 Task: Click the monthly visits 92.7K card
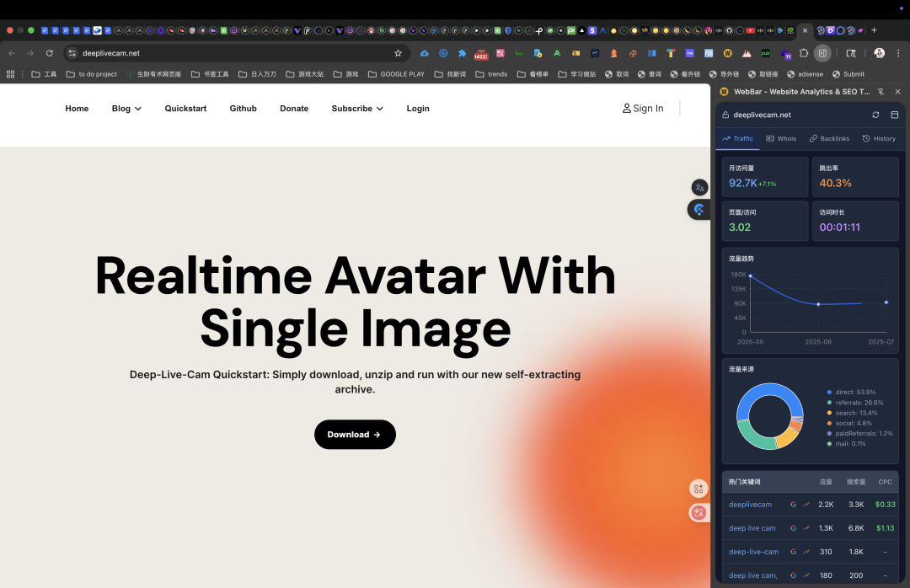click(765, 177)
